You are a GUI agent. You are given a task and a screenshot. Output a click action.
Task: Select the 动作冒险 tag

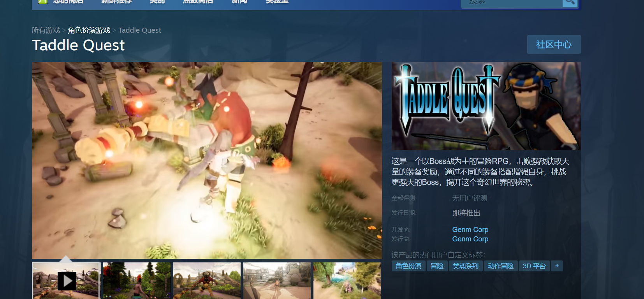(x=501, y=266)
